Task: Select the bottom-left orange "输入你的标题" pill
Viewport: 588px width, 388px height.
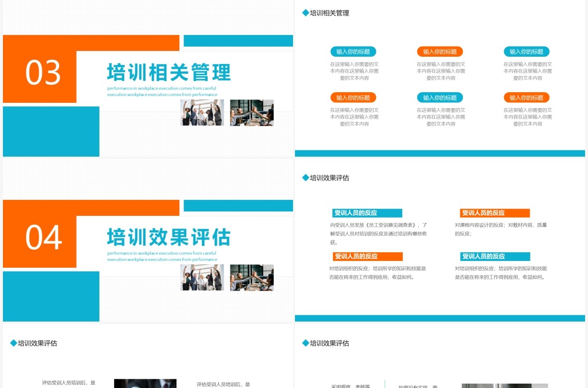Action: coord(353,97)
